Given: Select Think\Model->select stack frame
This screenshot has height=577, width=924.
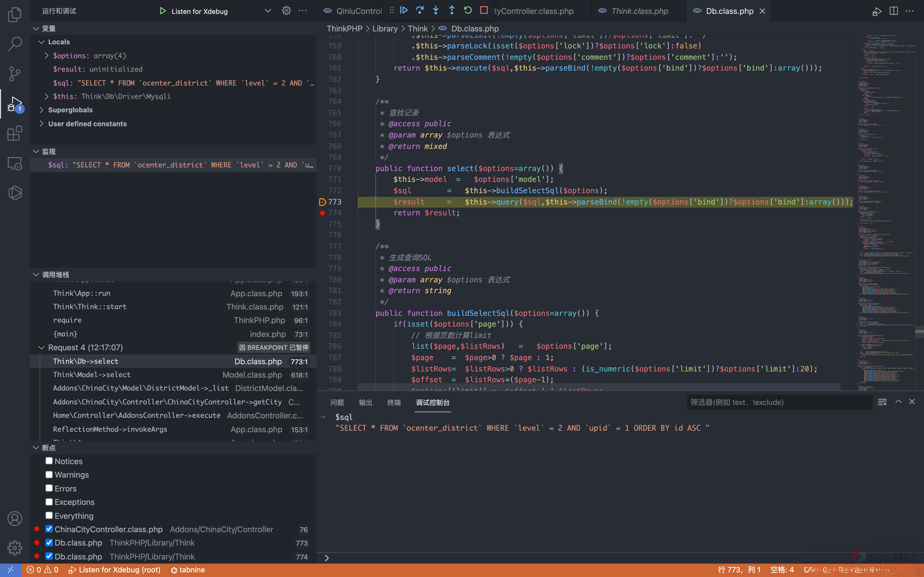Looking at the screenshot, I should pos(92,375).
